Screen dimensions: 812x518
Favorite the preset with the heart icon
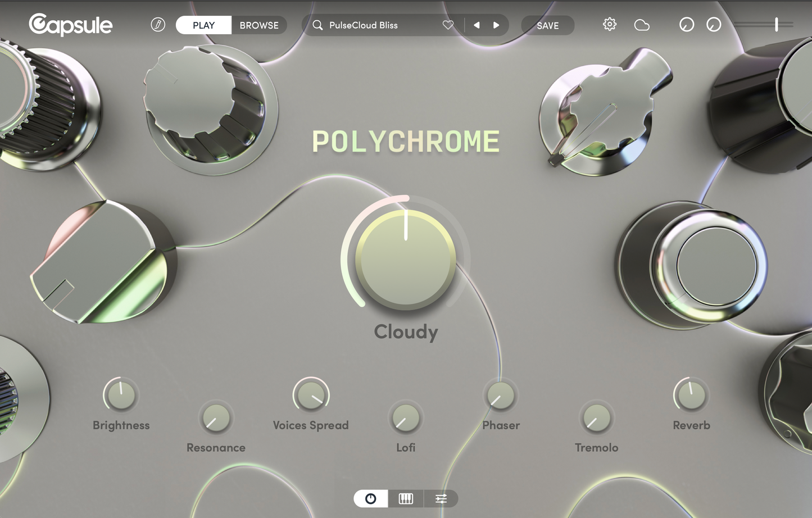tap(448, 25)
